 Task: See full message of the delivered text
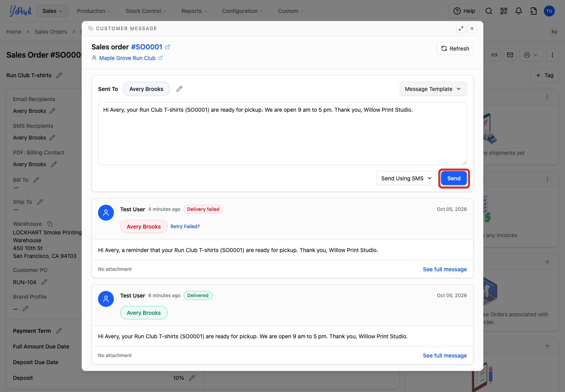[445, 356]
